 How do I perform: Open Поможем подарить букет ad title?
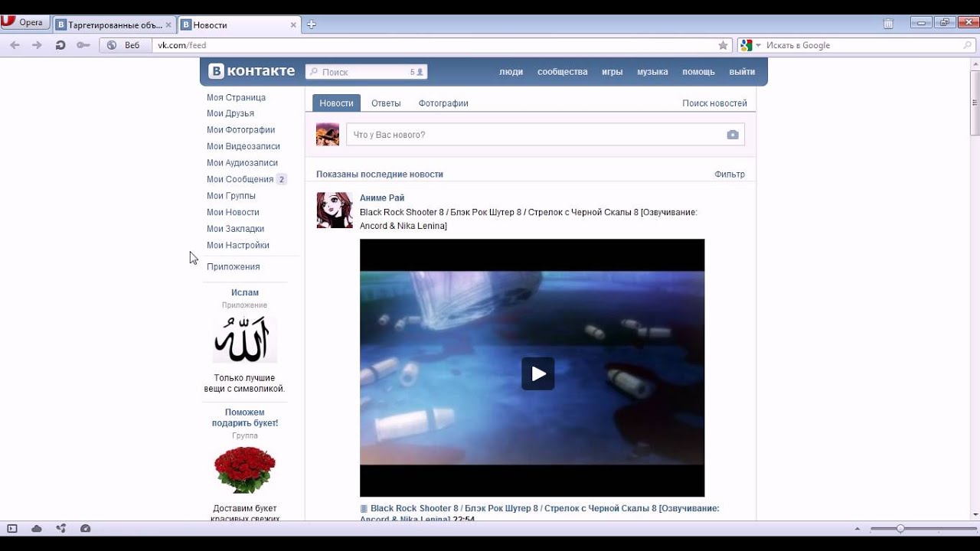click(245, 417)
